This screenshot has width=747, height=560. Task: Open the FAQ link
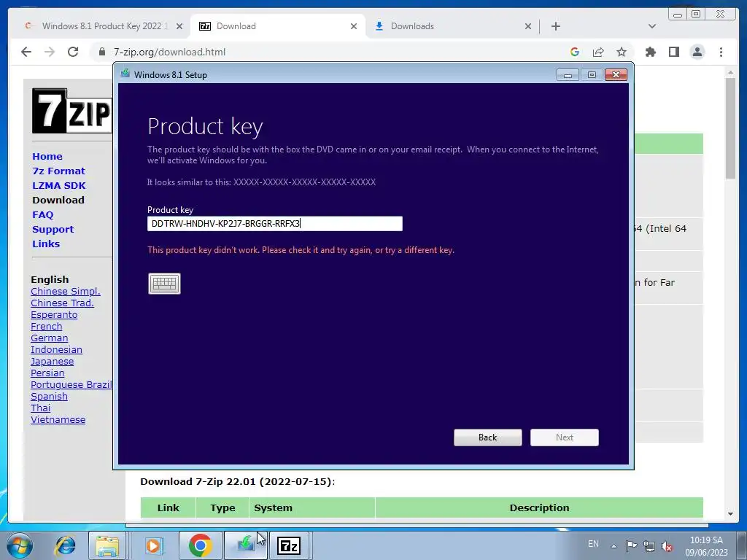point(43,215)
